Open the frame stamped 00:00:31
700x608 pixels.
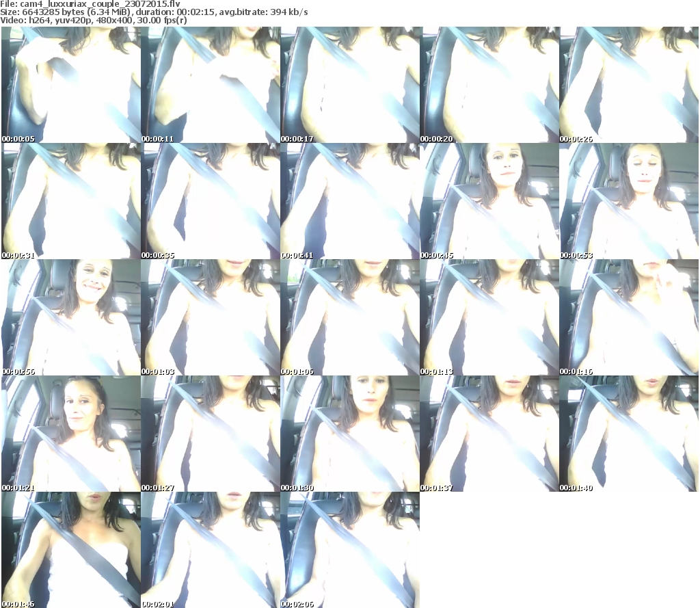71,201
